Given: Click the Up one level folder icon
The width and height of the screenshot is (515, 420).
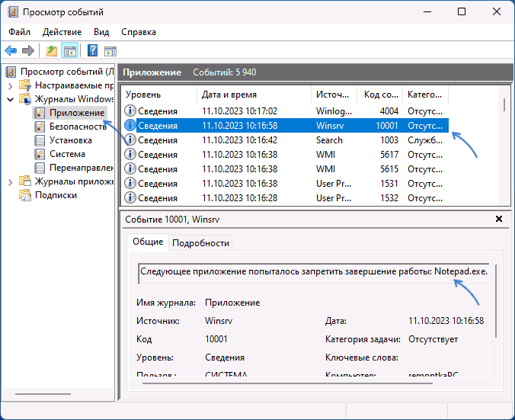Looking at the screenshot, I should click(x=51, y=51).
